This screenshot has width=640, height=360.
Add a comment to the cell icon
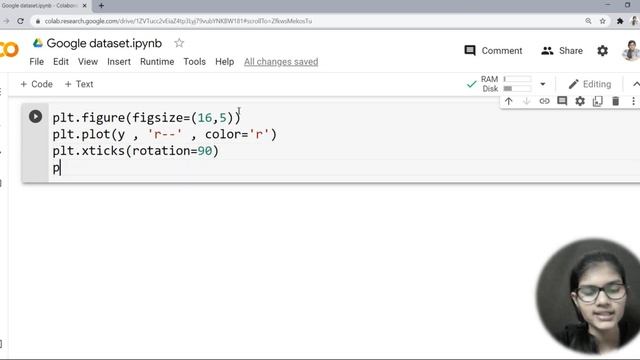(562, 101)
